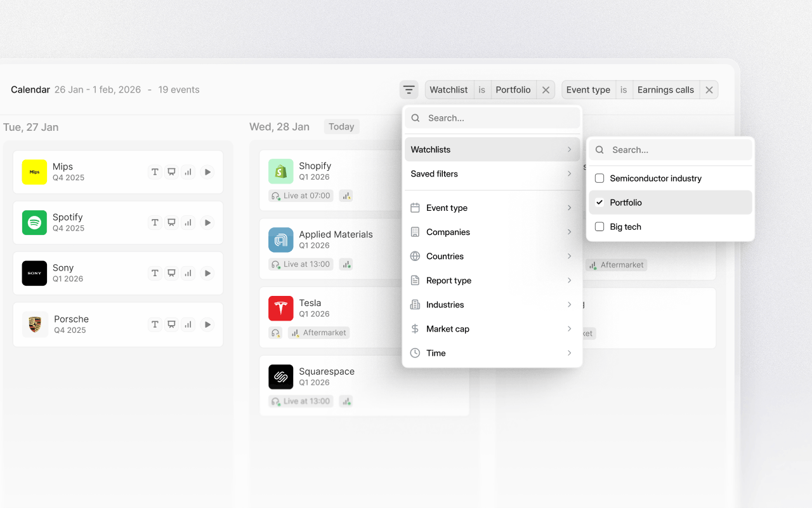Viewport: 812px width, 508px height.
Task: Click the Squarespace logo
Action: (280, 377)
